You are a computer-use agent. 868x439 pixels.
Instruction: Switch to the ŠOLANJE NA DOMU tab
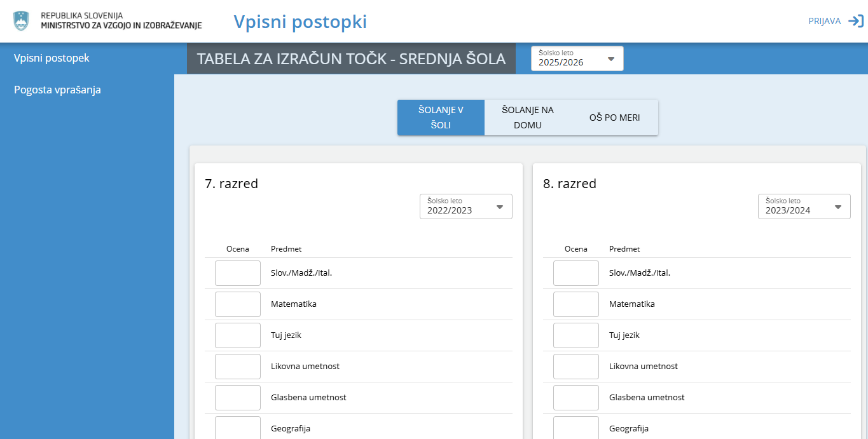click(x=528, y=118)
